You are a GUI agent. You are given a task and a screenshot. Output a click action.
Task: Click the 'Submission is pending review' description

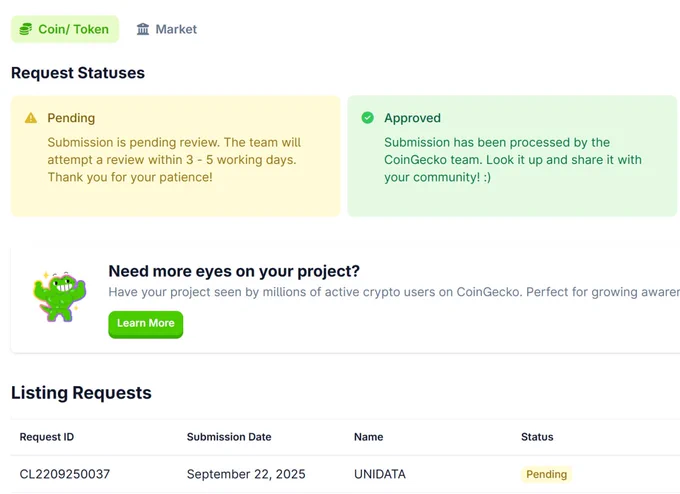pos(174,160)
